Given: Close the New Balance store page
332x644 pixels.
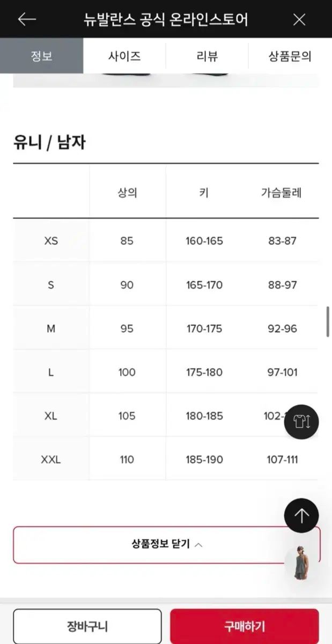Looking at the screenshot, I should click(299, 20).
